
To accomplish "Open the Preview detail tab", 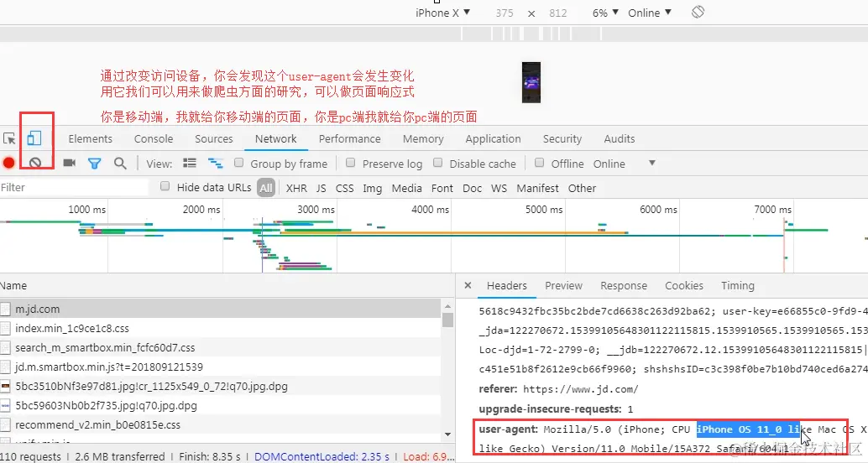I will (x=563, y=285).
